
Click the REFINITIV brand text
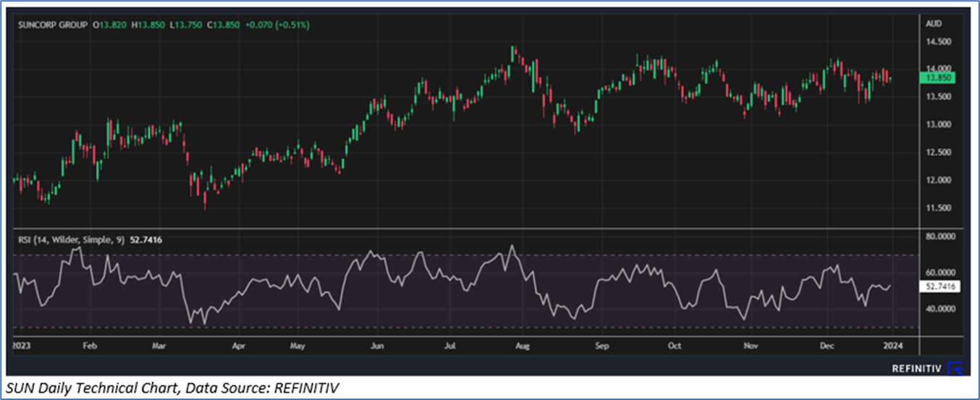pos(917,369)
